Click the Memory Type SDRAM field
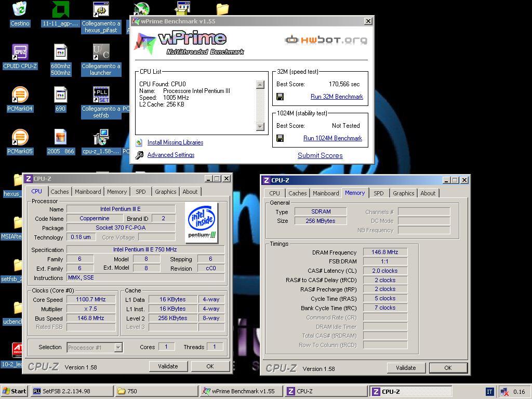532x399 pixels. coord(321,212)
